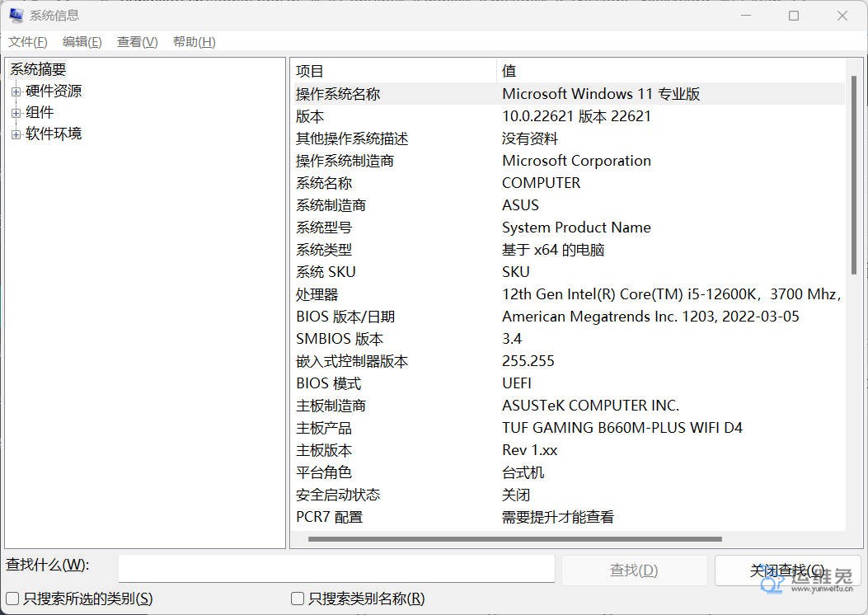Click the horizontal scrollbar in details pane

(515, 539)
